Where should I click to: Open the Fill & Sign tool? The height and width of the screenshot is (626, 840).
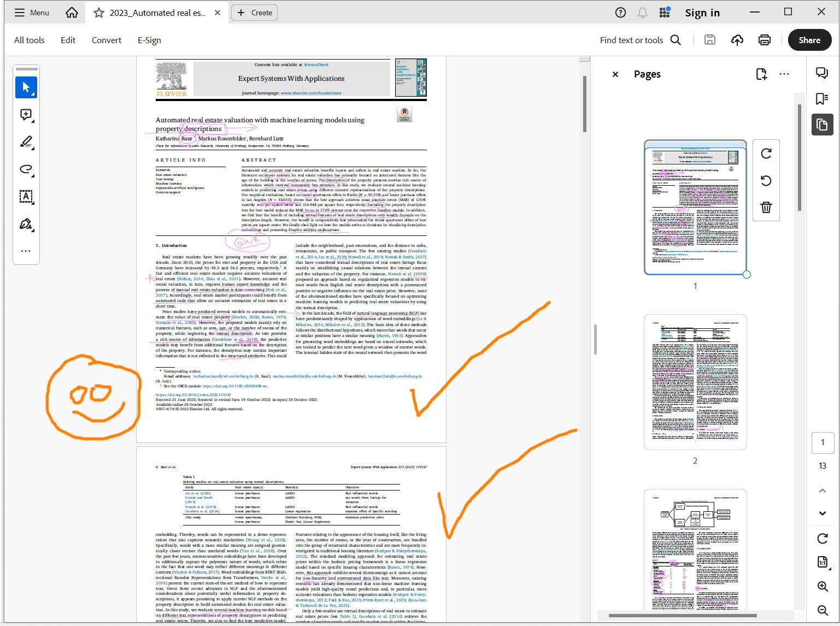tap(26, 224)
